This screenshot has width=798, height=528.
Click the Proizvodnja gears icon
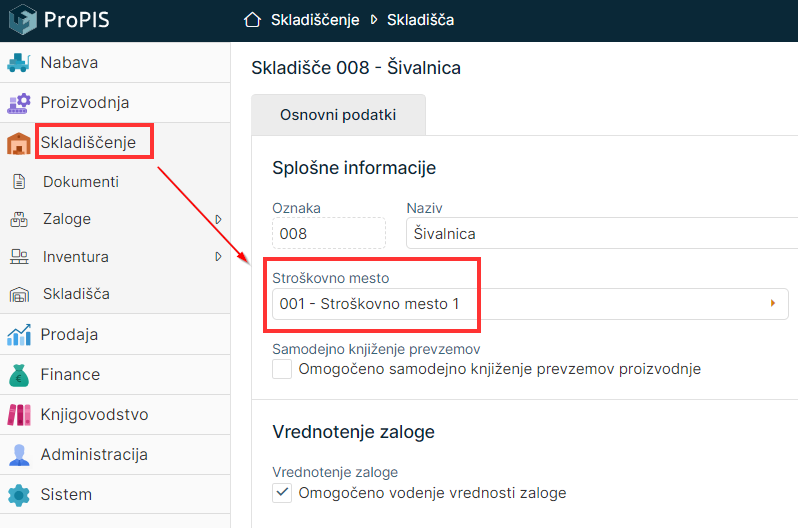(x=18, y=103)
